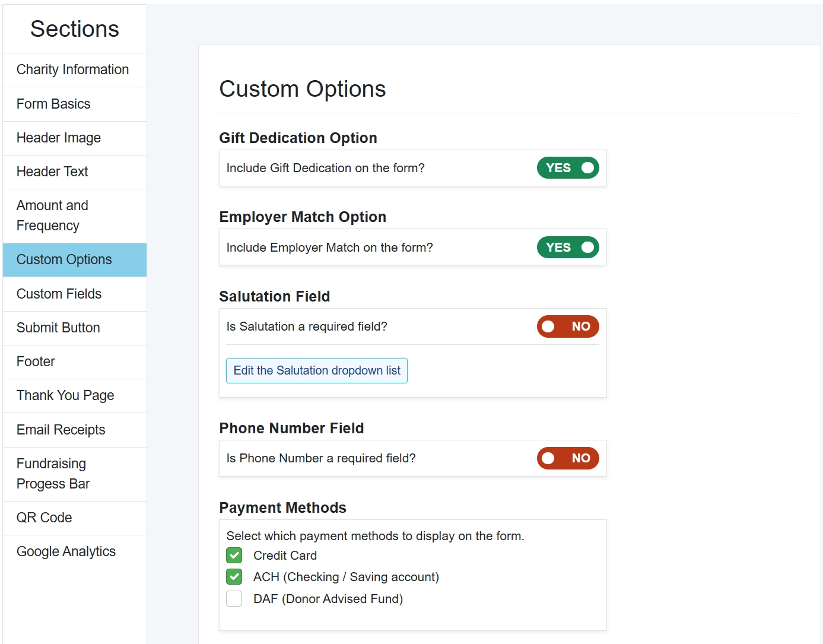The width and height of the screenshot is (823, 644).
Task: Open the Header Text section
Action: pyautogui.click(x=52, y=172)
